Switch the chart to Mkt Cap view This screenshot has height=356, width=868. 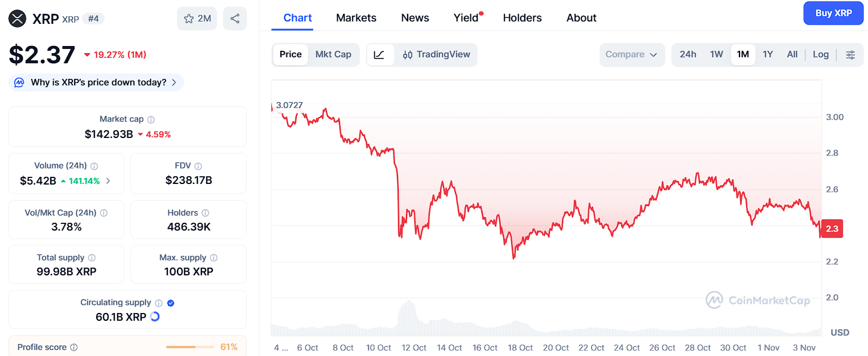334,54
